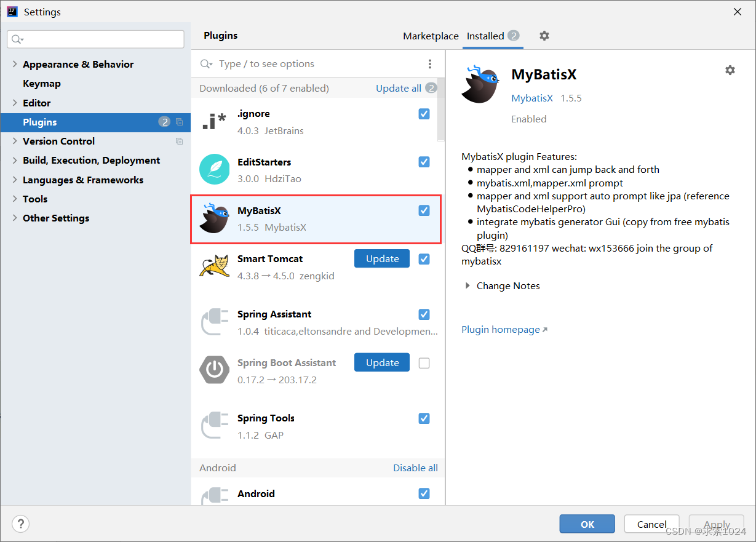Toggle the Spring Tools checkbox

coord(424,418)
